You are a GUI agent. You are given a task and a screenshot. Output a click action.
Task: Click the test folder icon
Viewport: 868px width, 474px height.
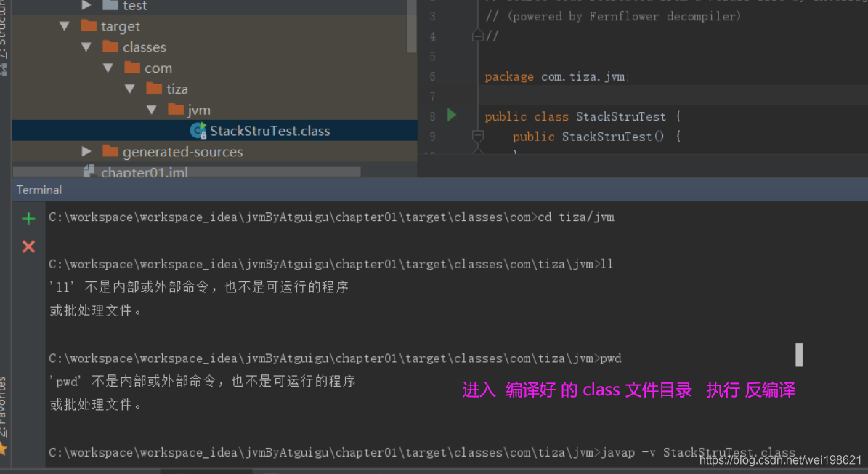[110, 6]
